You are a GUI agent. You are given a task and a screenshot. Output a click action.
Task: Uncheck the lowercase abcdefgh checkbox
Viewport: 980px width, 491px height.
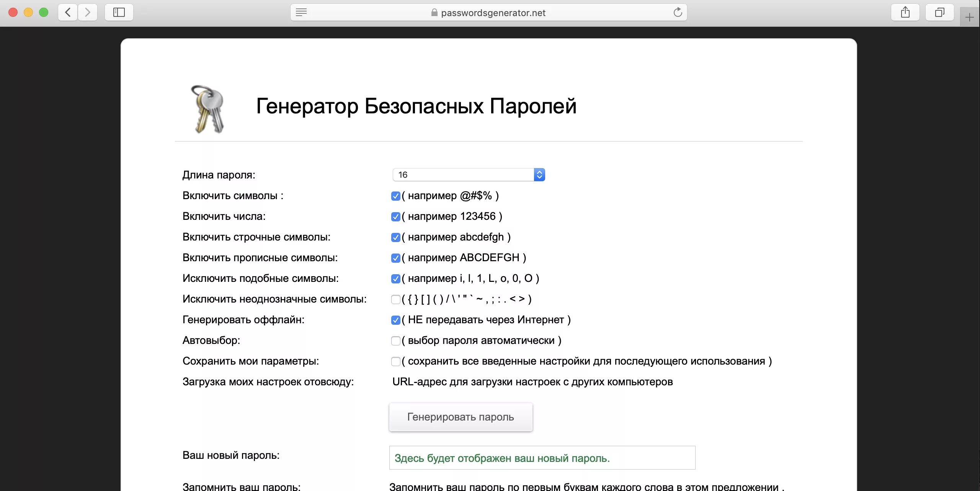pos(395,237)
